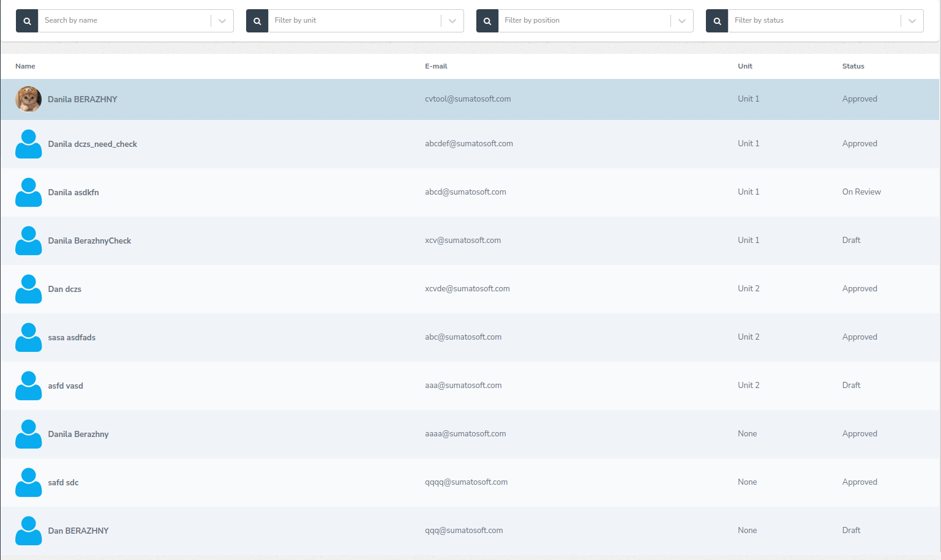
Task: Click the E-mail column header
Action: (x=436, y=66)
